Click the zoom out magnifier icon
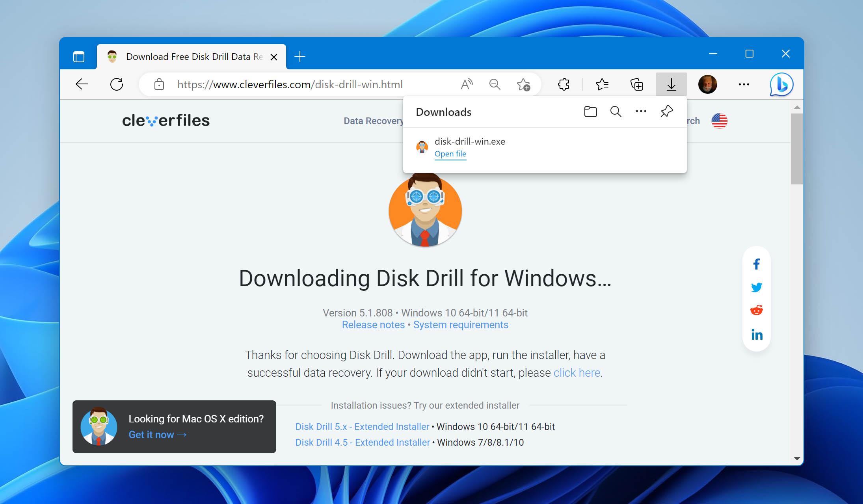The height and width of the screenshot is (504, 863). [x=495, y=84]
